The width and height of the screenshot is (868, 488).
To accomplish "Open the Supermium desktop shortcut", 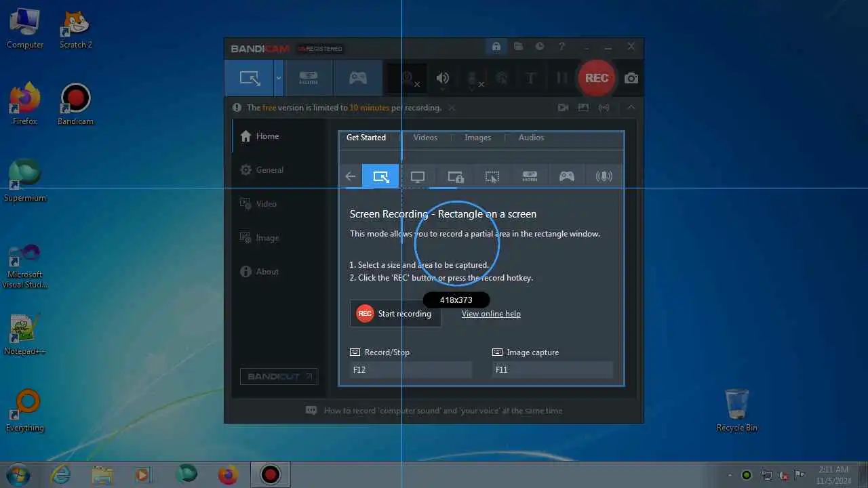I will click(x=25, y=181).
